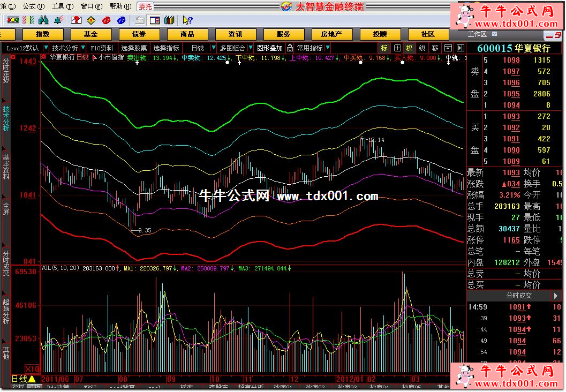Open the alarm bell alert icon

coord(58,20)
